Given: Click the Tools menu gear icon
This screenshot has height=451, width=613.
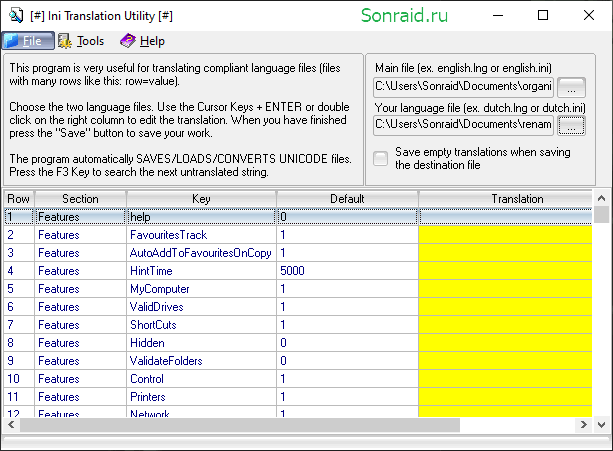Looking at the screenshot, I should (65, 41).
